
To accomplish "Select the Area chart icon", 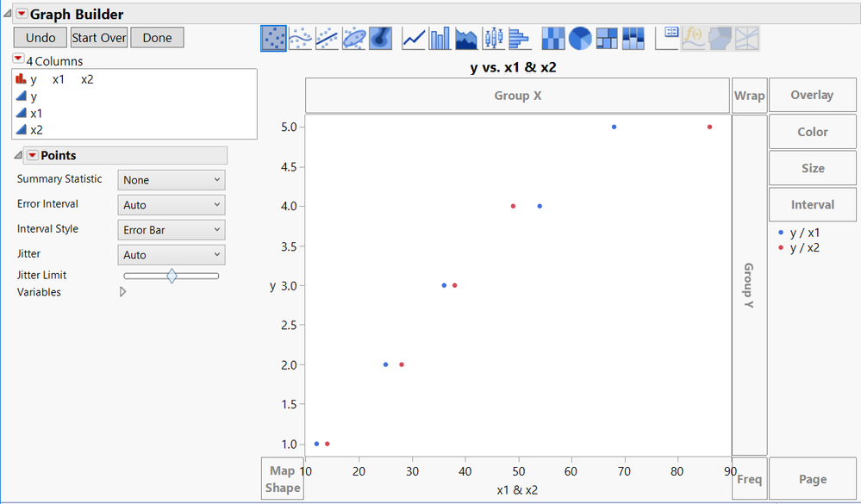I will tap(466, 39).
